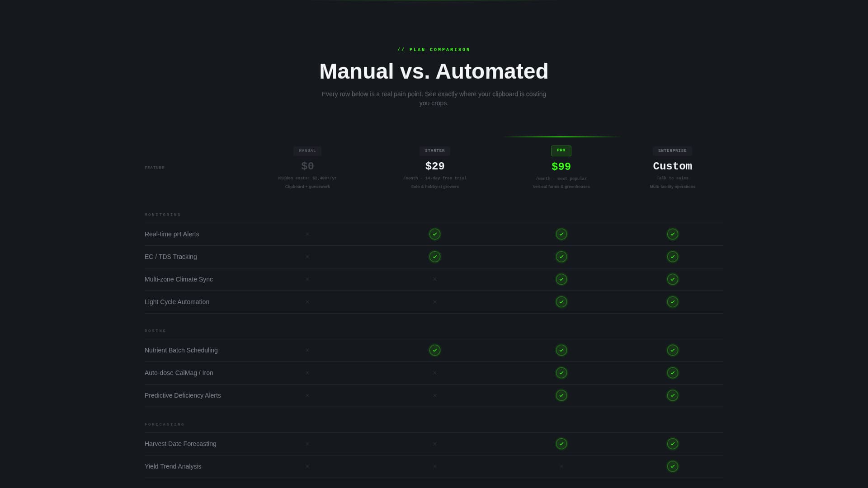The width and height of the screenshot is (868, 488).
Task: Click Enterprise checkmark for Yield Trend Analysis
Action: pos(672,466)
